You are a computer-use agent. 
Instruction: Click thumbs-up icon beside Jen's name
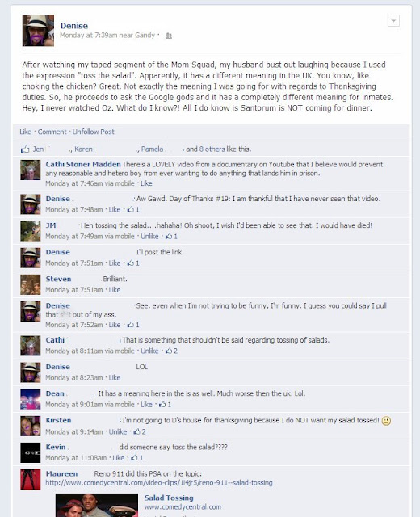click(x=25, y=149)
